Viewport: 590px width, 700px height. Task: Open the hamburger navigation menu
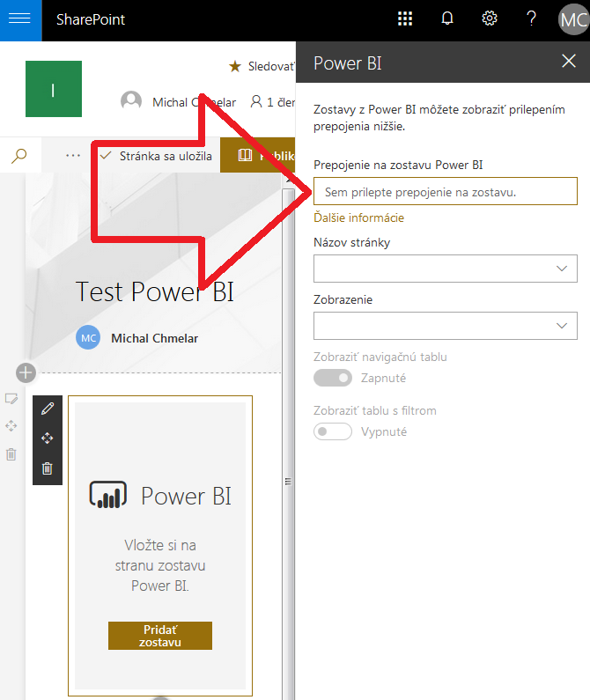[x=20, y=20]
